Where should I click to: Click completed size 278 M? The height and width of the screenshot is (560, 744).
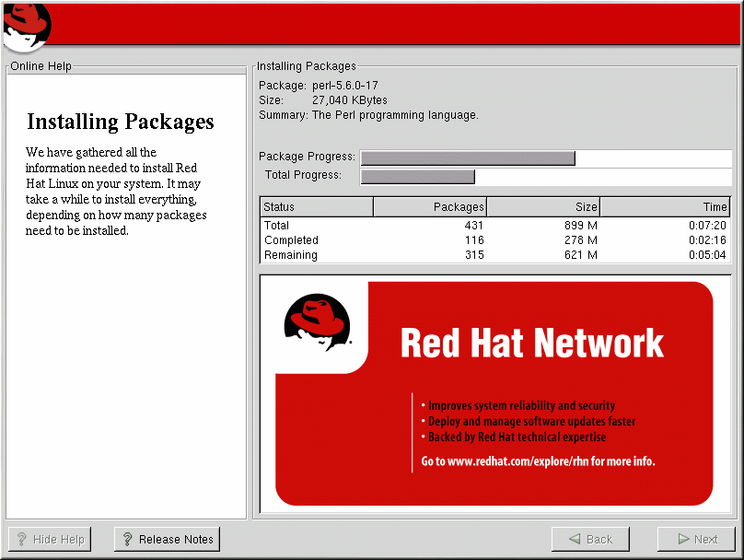pos(581,240)
